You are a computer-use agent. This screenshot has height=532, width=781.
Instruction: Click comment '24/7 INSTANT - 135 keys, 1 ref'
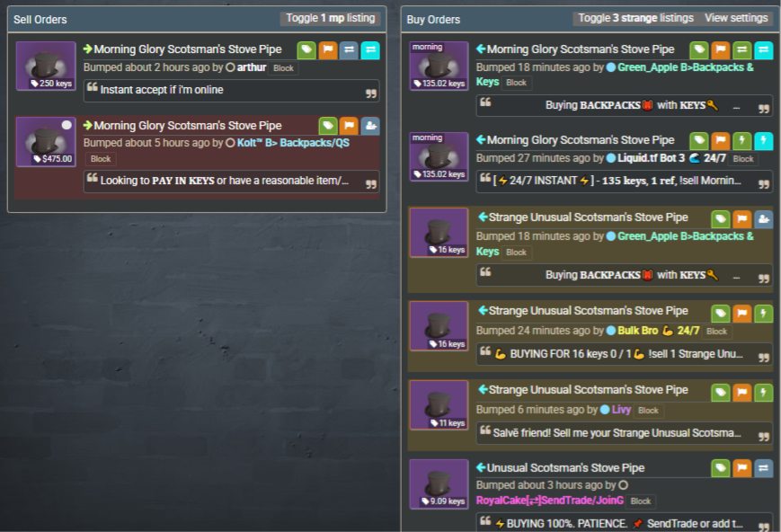(x=624, y=182)
